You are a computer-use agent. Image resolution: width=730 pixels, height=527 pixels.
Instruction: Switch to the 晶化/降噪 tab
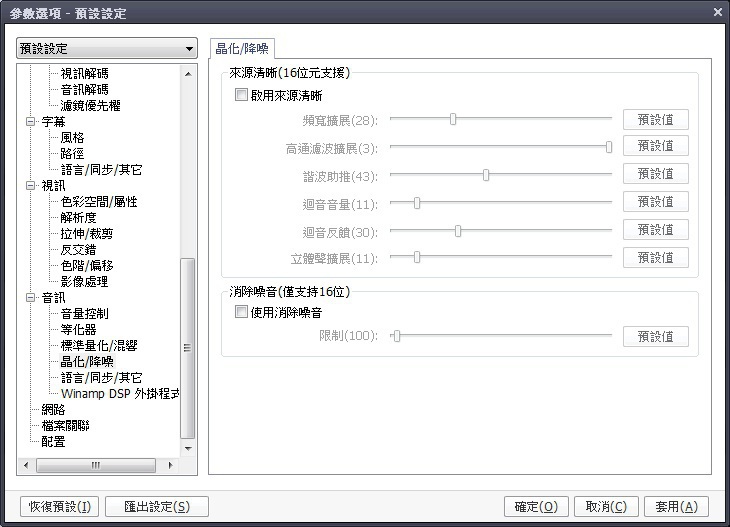242,48
